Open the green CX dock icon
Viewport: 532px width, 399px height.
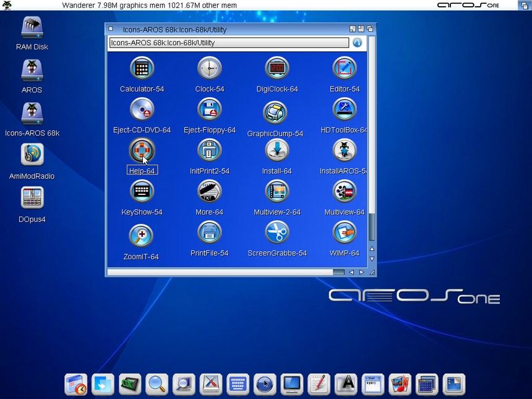click(130, 385)
